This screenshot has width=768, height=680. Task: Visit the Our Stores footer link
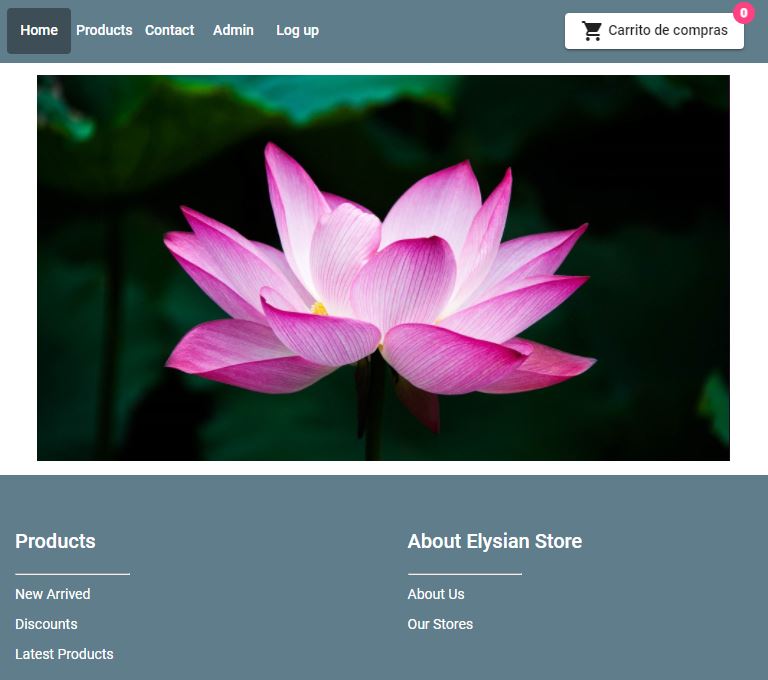(440, 624)
